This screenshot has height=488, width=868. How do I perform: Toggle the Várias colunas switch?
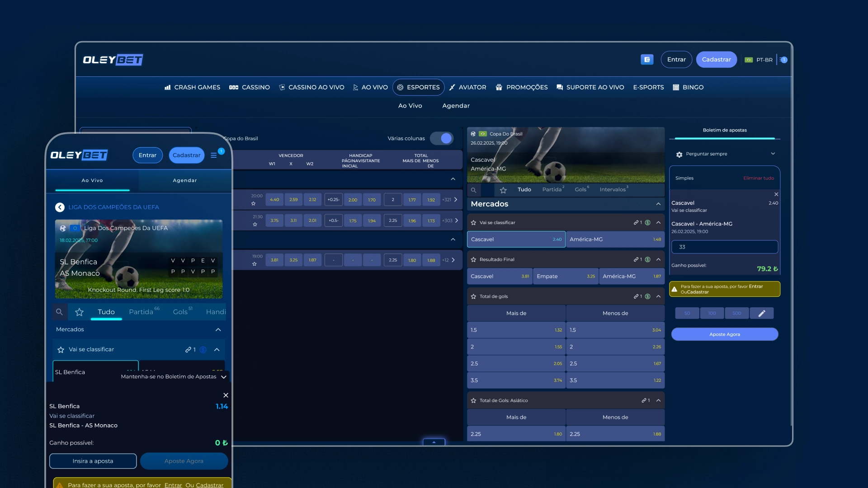(442, 139)
